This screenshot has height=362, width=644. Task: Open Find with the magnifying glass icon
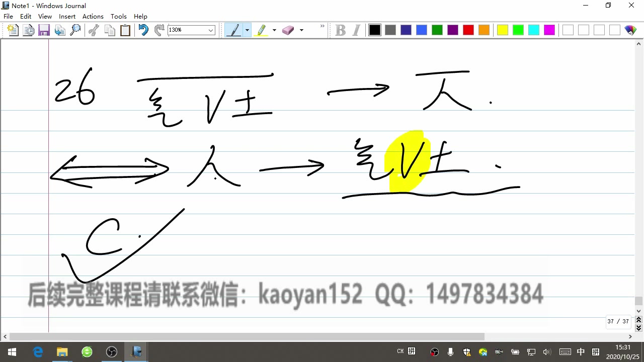75,30
